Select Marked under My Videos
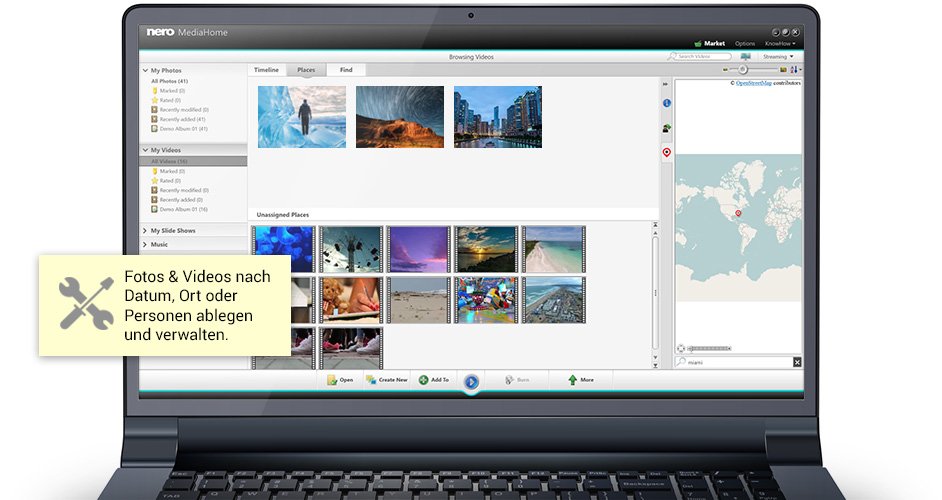This screenshot has height=500, width=942. click(169, 171)
